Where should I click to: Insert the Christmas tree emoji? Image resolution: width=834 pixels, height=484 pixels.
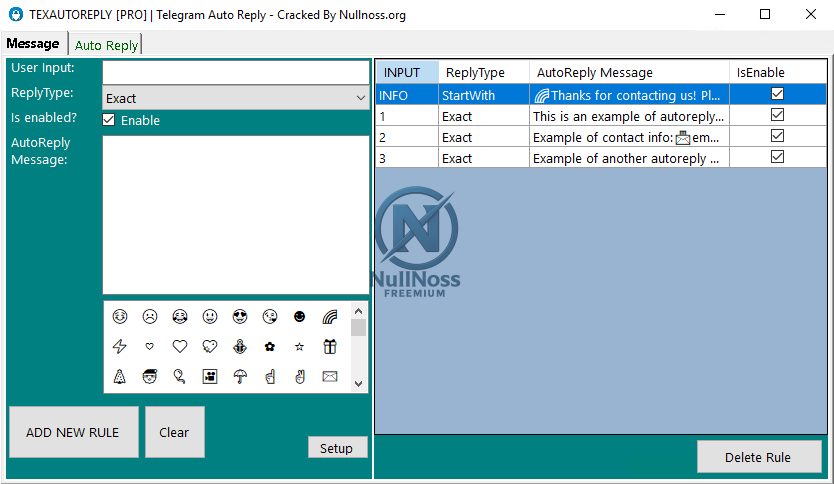click(x=120, y=377)
